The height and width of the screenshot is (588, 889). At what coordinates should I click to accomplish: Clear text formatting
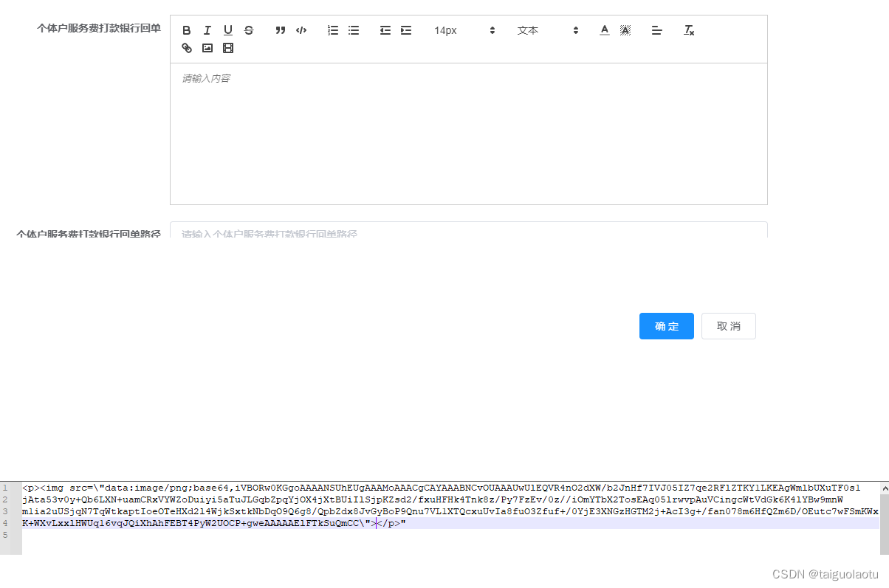[689, 30]
